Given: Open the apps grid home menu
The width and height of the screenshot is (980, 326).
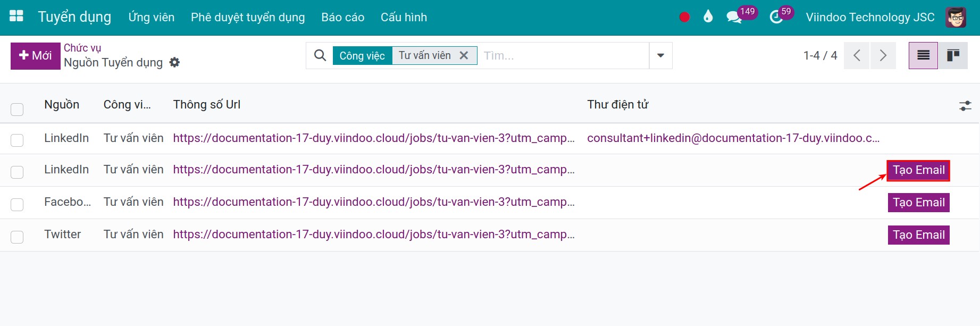Looking at the screenshot, I should 16,16.
